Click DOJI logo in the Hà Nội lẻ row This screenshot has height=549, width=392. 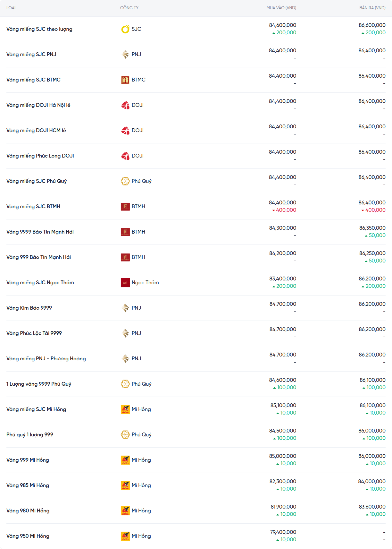click(125, 105)
